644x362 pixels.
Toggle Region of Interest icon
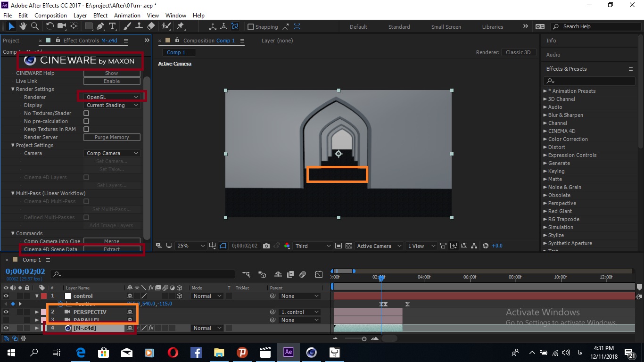339,246
